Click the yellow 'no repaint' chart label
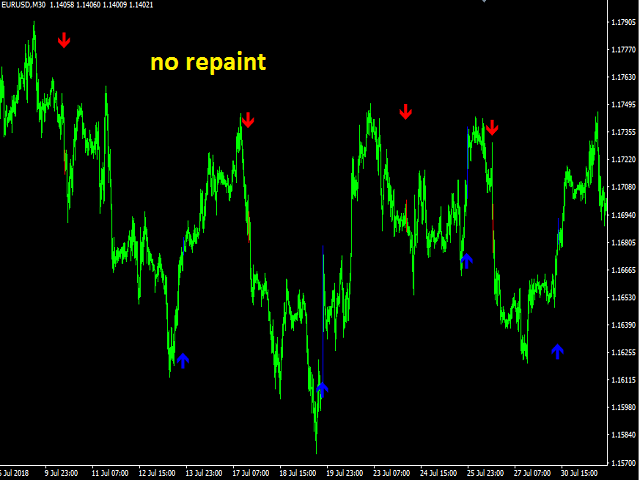 (x=209, y=63)
